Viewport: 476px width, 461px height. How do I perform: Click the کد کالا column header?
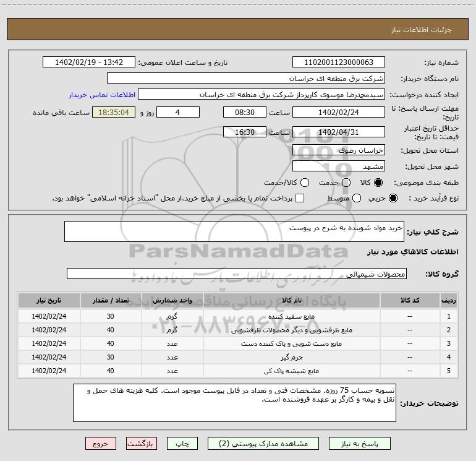(x=410, y=301)
